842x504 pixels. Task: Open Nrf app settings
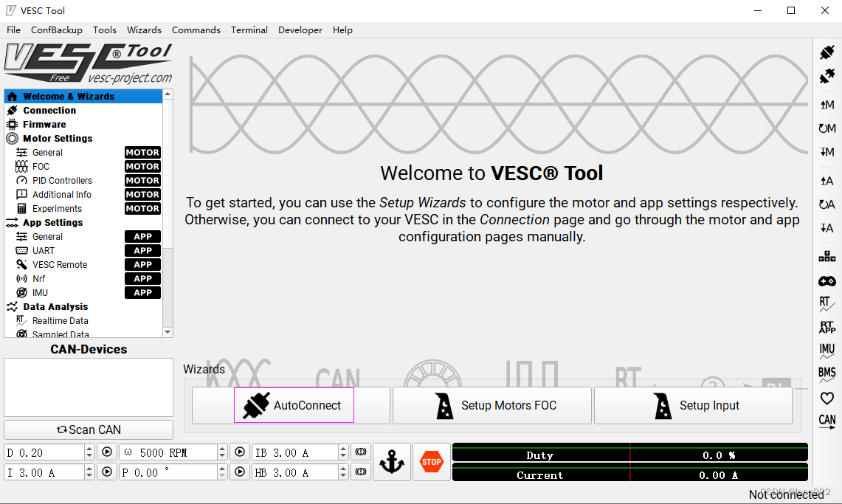pos(83,278)
